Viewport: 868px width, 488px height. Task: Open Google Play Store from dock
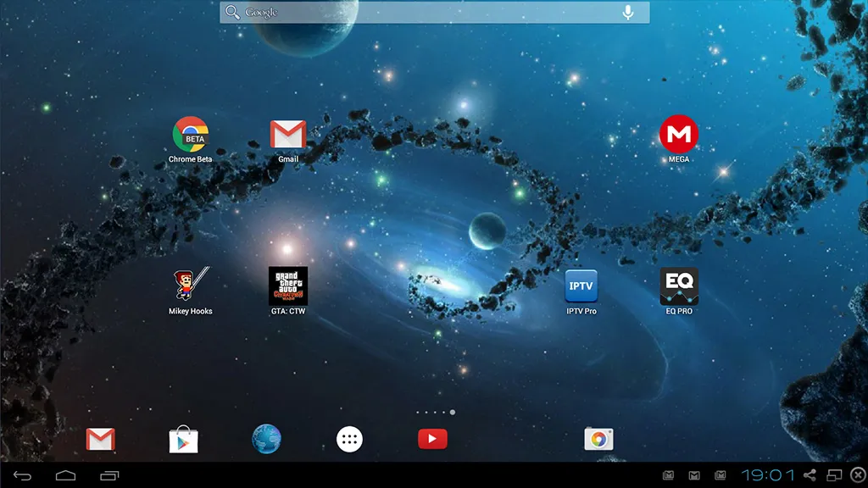click(183, 440)
